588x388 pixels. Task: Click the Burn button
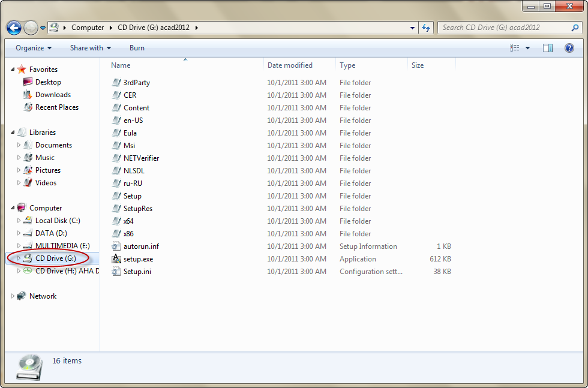(137, 48)
